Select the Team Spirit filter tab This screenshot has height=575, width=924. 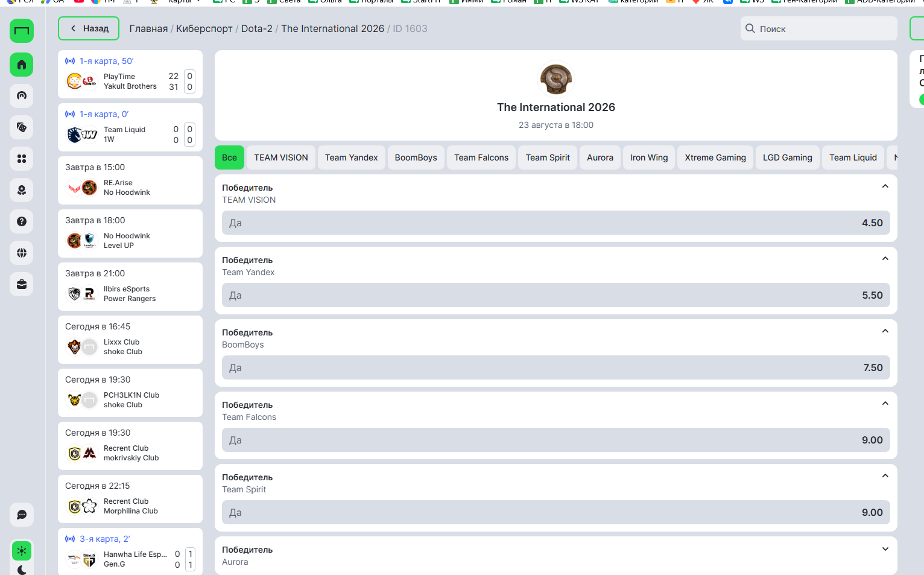click(x=548, y=157)
